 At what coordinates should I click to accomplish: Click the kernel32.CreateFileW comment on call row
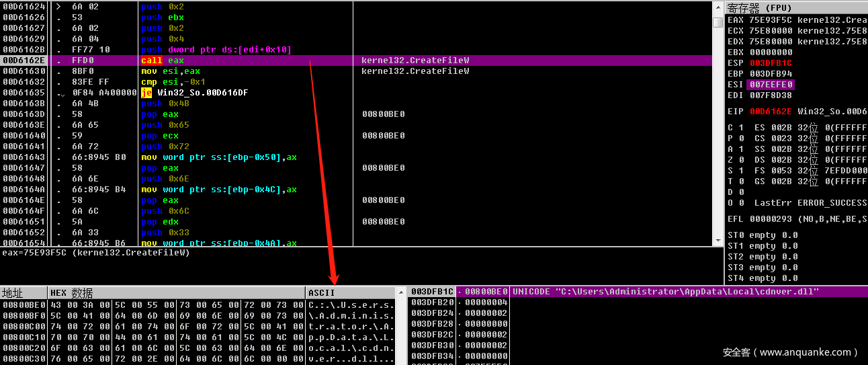coord(415,60)
